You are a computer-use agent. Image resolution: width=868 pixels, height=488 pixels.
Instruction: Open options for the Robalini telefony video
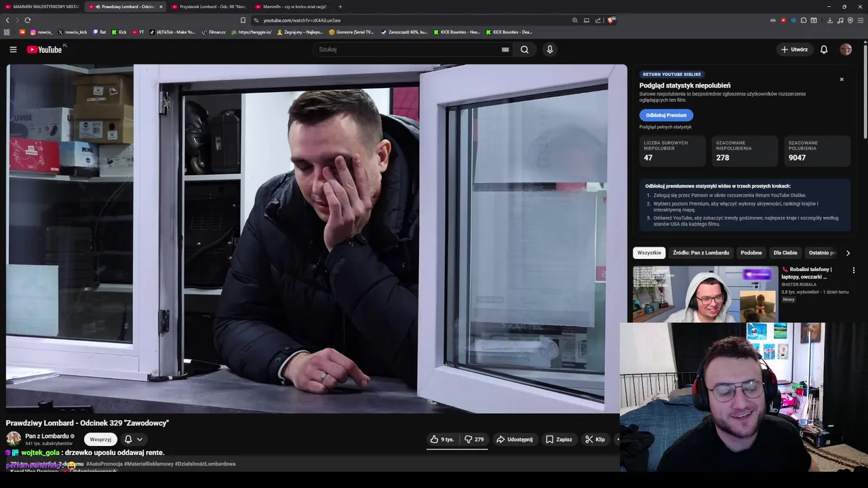pyautogui.click(x=854, y=270)
